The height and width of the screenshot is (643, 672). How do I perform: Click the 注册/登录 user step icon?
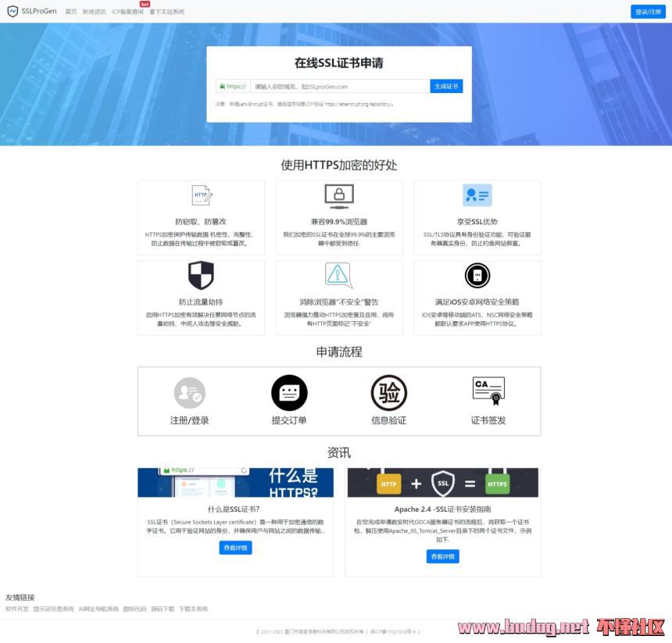click(x=189, y=393)
